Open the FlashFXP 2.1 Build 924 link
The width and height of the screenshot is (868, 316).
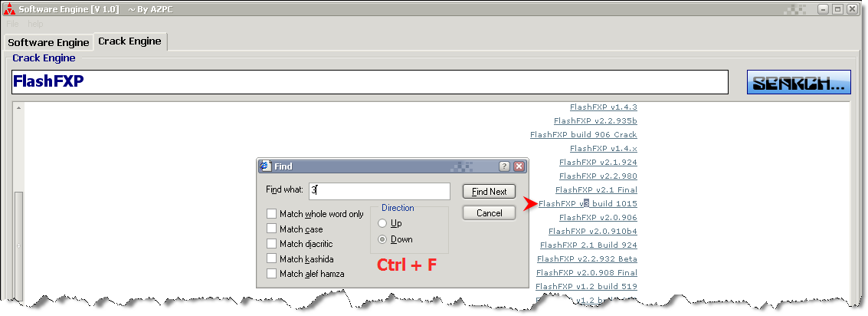click(588, 245)
